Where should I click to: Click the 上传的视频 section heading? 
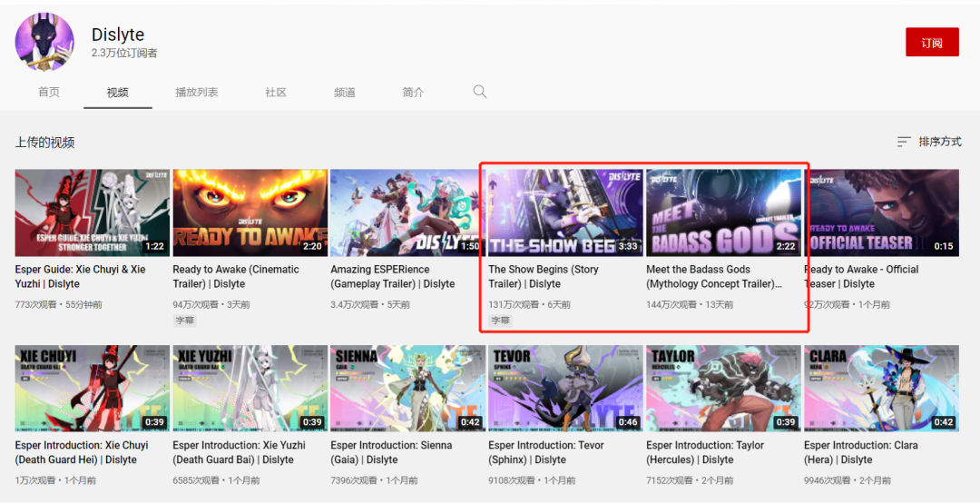pyautogui.click(x=44, y=143)
